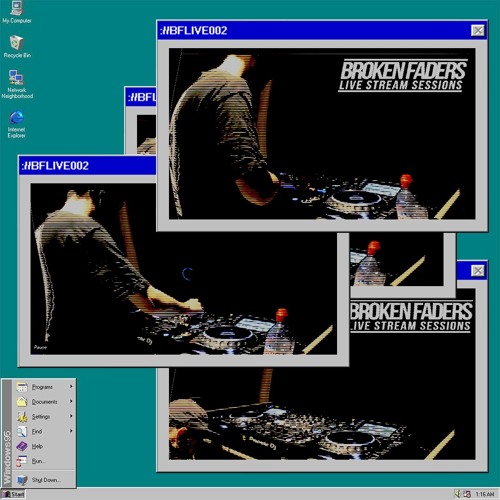Expand the Settings submenu arrow

click(x=71, y=416)
